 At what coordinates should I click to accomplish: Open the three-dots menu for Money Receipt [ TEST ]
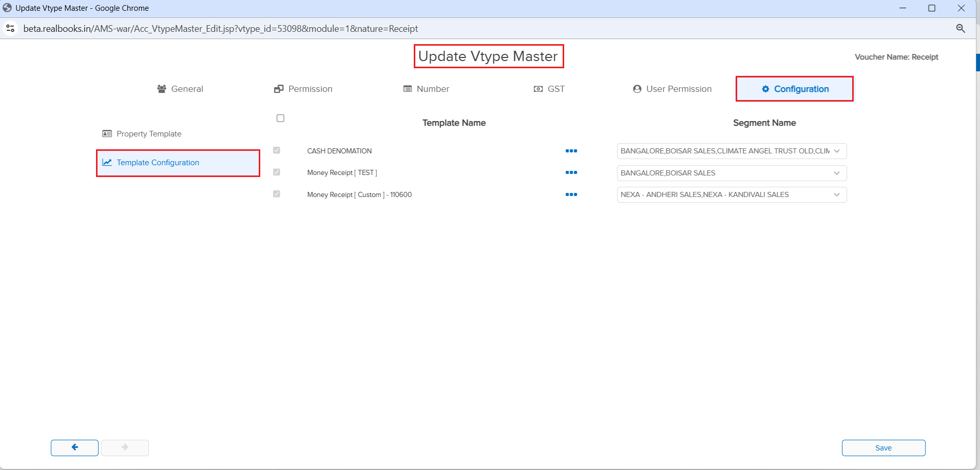571,173
